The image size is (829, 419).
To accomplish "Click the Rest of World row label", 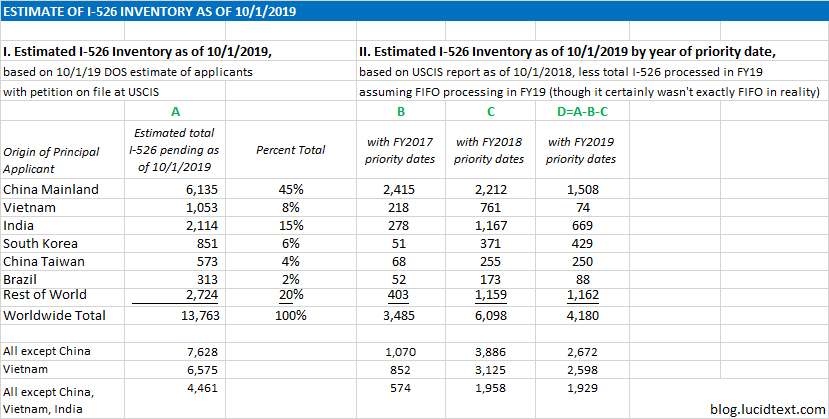I will tap(44, 294).
